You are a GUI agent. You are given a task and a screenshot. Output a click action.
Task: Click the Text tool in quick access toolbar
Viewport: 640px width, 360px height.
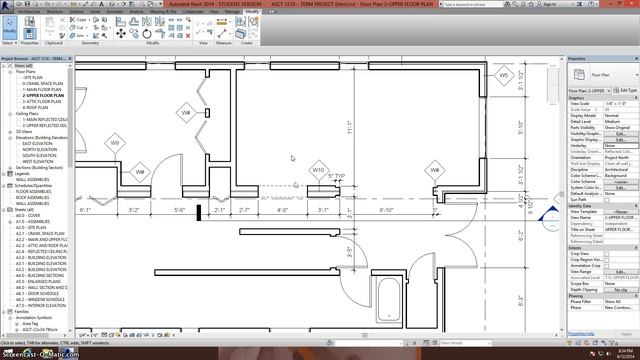(x=102, y=4)
